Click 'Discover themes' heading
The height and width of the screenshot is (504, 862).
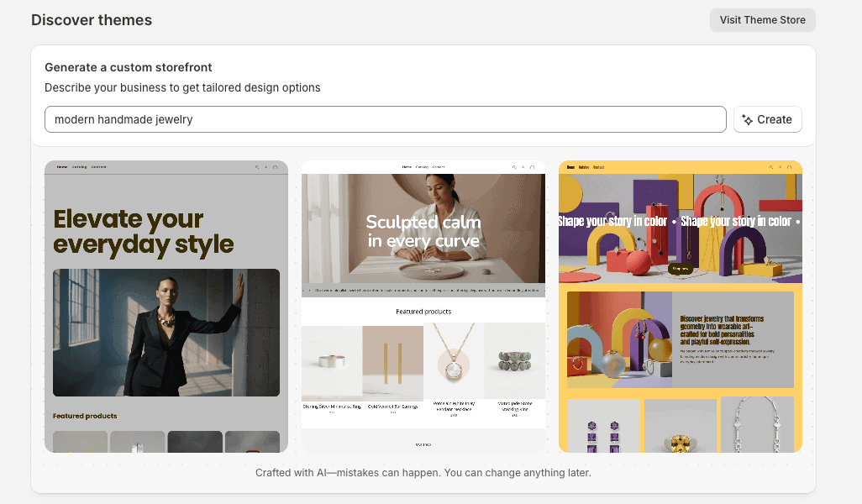coord(92,20)
